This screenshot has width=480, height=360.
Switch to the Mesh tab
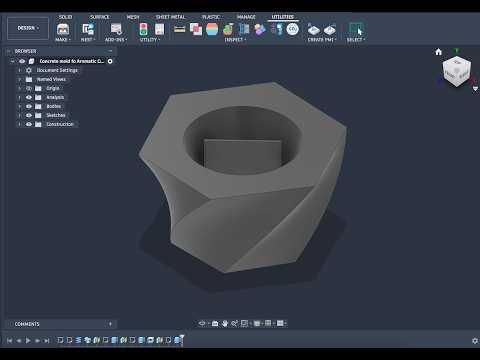133,17
